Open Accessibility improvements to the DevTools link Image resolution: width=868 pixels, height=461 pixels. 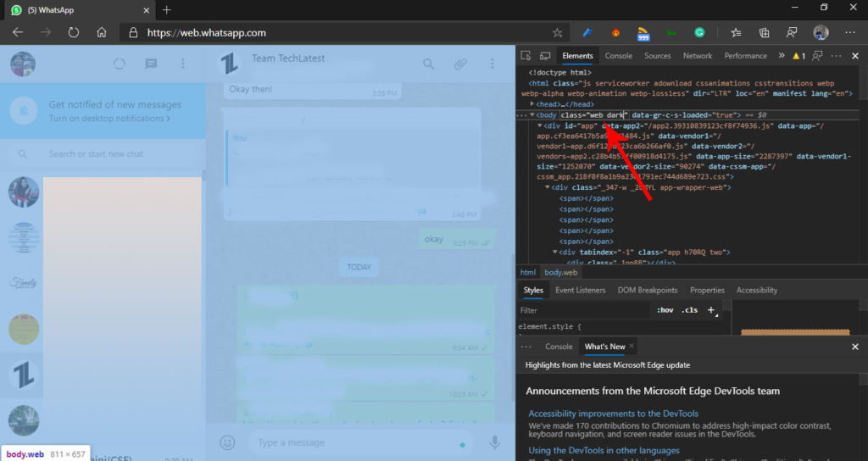(613, 414)
